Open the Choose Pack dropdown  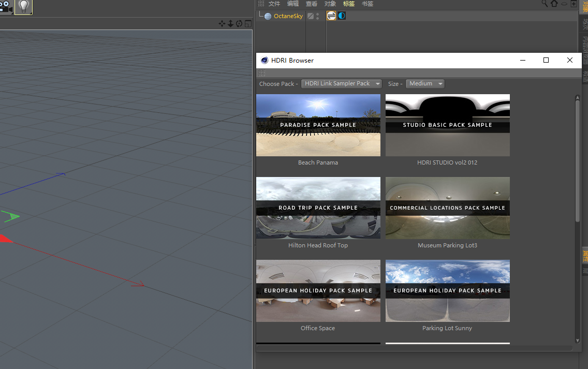coord(342,84)
